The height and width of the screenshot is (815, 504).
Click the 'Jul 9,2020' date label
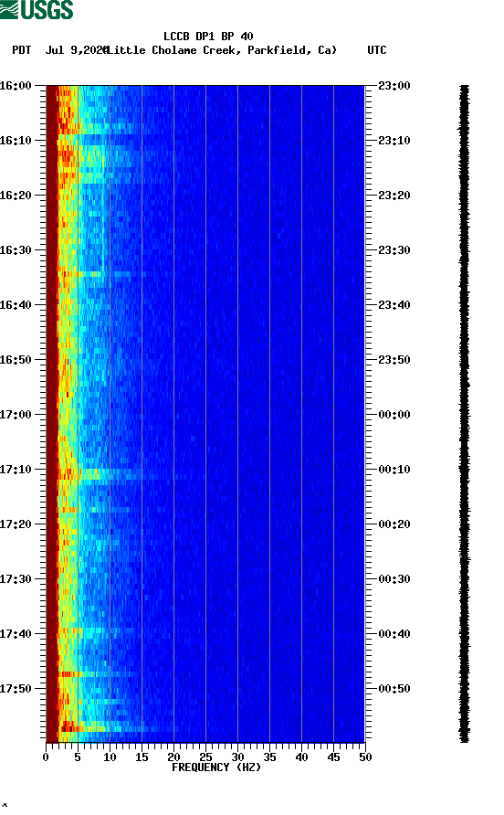click(x=76, y=50)
